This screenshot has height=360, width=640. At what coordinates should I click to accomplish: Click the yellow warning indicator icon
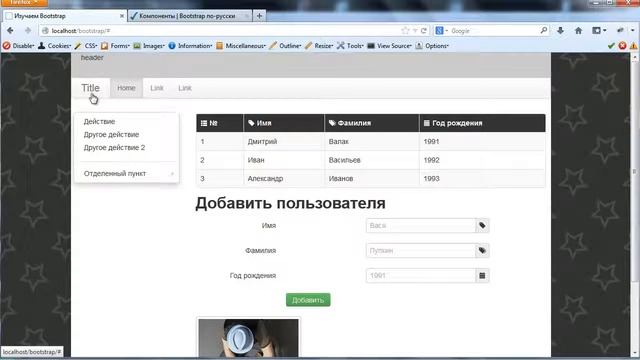coord(633,46)
